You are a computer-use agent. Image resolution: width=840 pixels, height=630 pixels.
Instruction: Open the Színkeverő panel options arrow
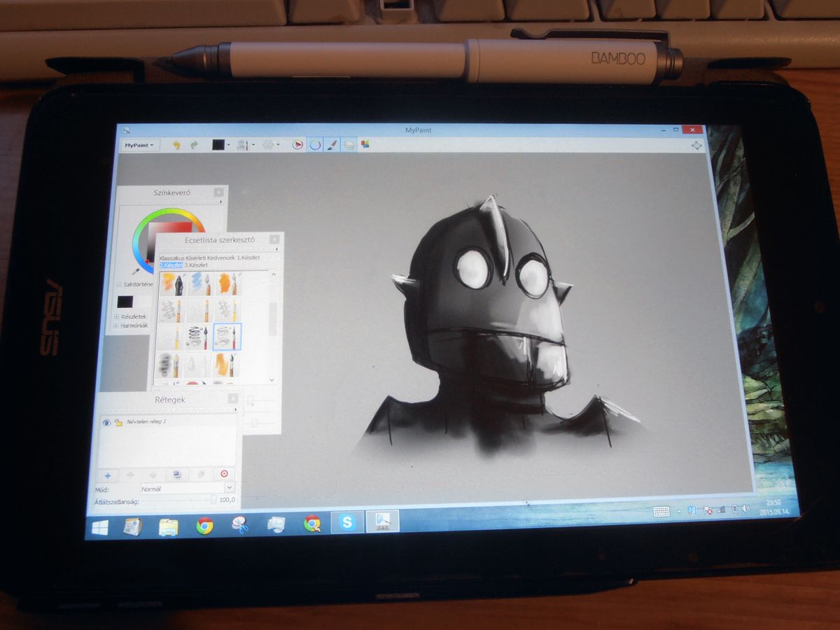(220, 202)
